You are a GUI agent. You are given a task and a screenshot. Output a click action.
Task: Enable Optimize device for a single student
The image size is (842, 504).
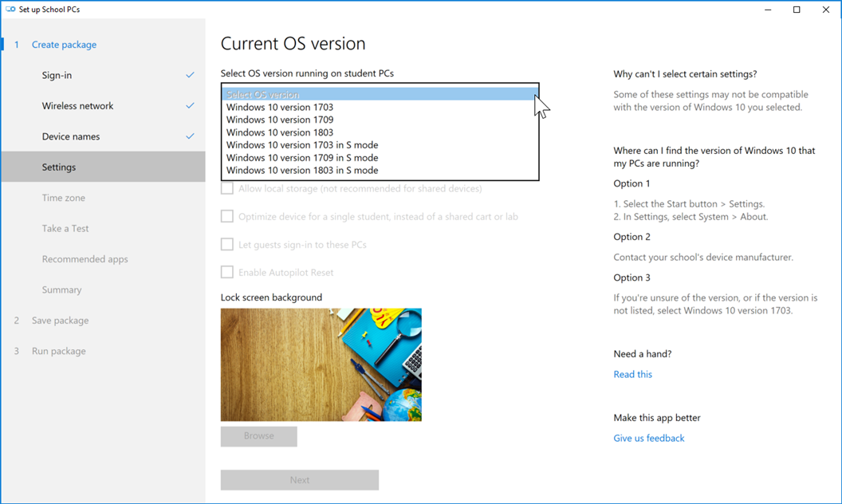click(x=227, y=217)
